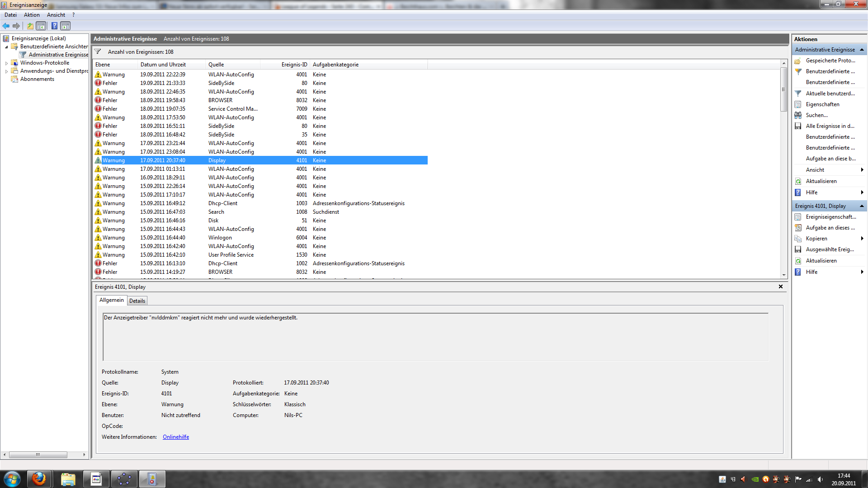Click the up-one-level folder toolbar icon
868x488 pixels.
[30, 26]
